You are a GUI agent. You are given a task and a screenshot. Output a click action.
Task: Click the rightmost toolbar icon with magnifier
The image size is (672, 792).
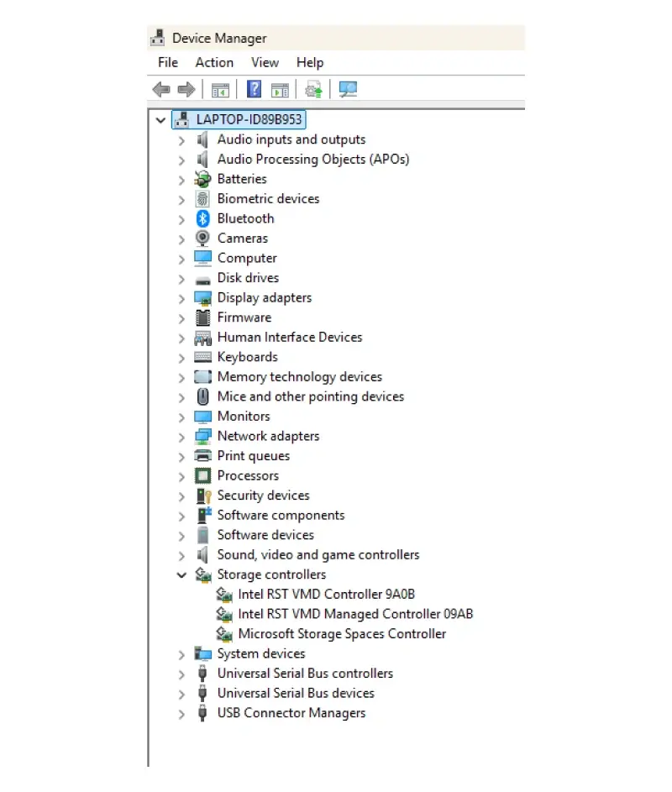[x=347, y=89]
